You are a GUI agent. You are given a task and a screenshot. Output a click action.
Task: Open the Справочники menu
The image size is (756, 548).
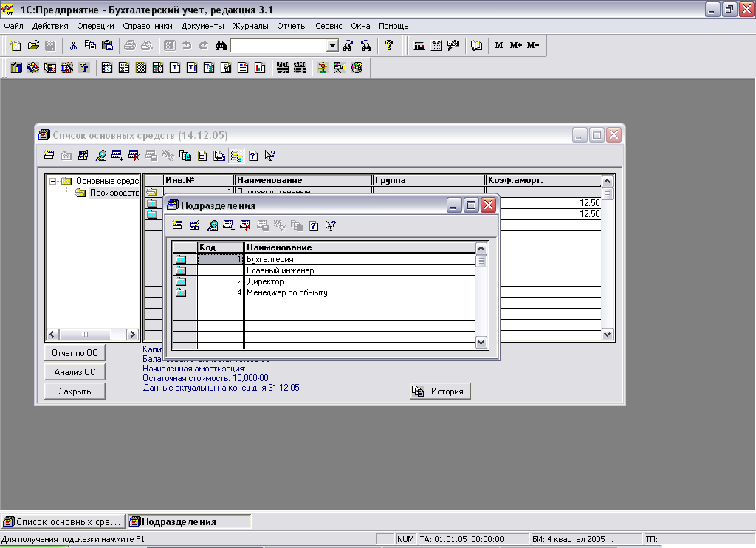click(148, 26)
